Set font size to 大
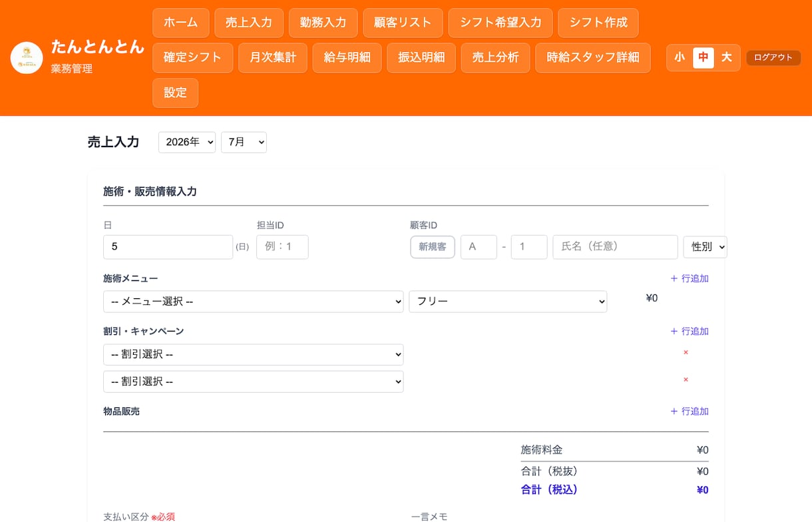The image size is (812, 522). (x=727, y=58)
